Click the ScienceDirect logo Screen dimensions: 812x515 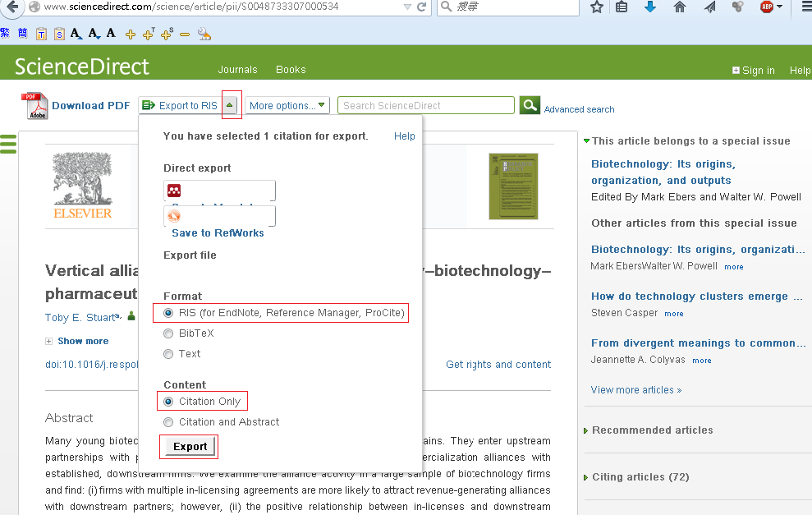point(82,67)
